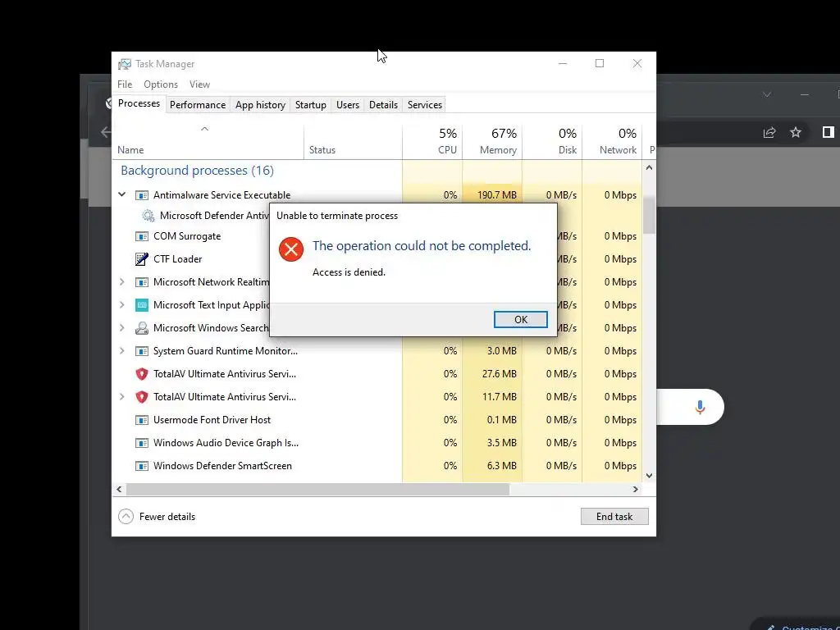Click the browser's microphone voice search icon
The image size is (840, 630).
click(x=700, y=407)
